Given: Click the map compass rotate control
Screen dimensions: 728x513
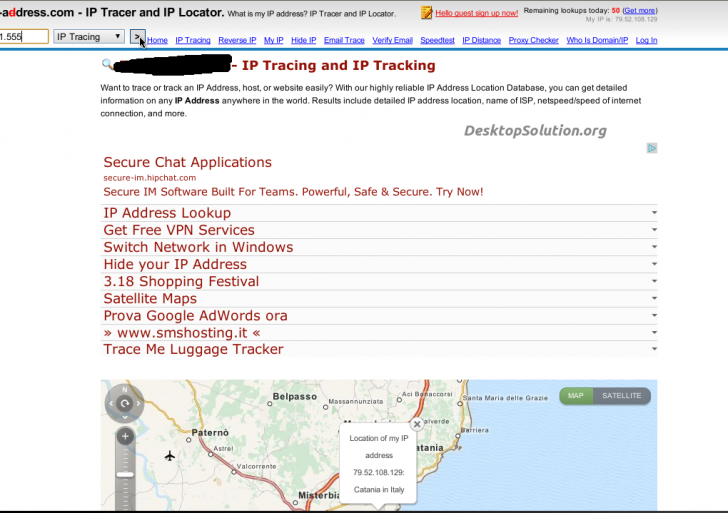Looking at the screenshot, I should tap(125, 404).
